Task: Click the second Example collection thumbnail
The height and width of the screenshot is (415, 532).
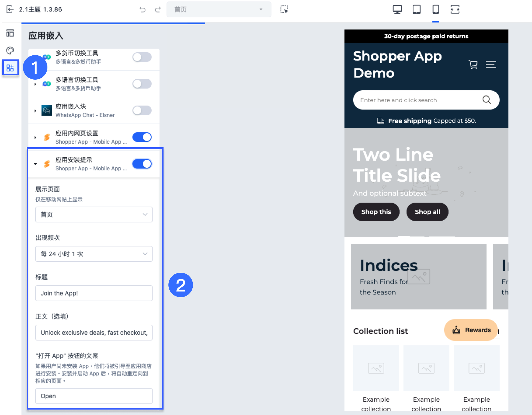Action: pyautogui.click(x=426, y=368)
